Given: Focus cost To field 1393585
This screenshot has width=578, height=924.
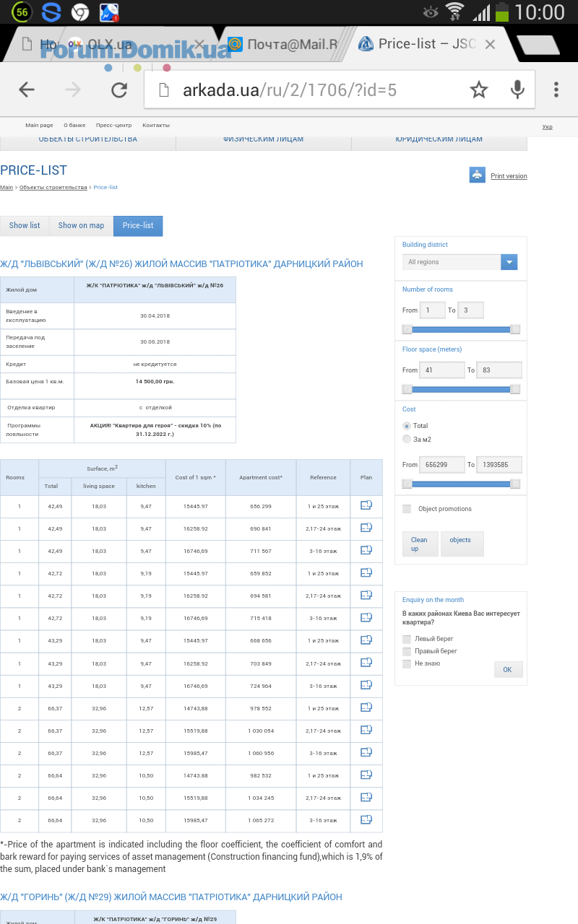Looking at the screenshot, I should (x=499, y=464).
